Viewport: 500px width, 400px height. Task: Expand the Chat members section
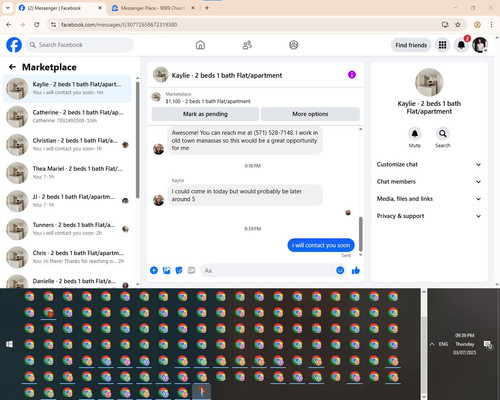[429, 182]
